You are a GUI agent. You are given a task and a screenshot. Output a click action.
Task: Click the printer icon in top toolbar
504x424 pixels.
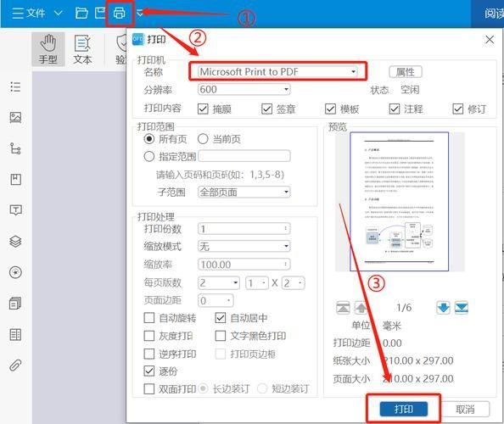pos(120,14)
